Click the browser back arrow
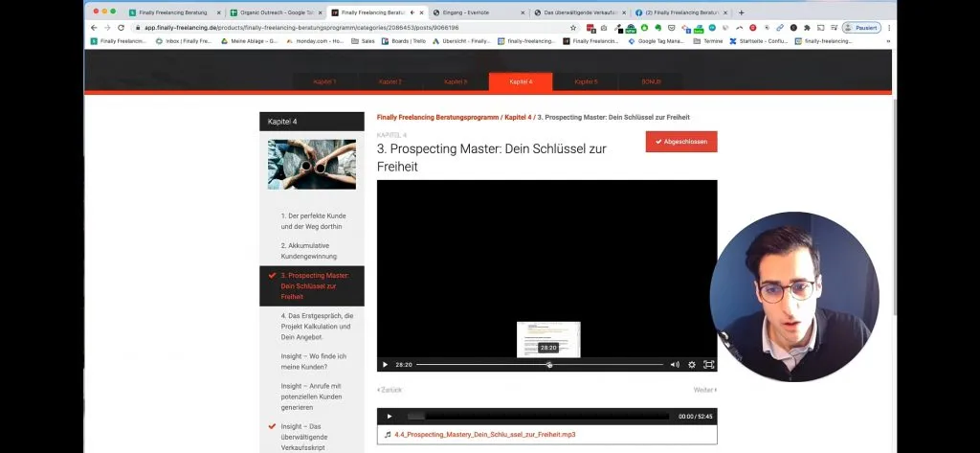 click(94, 28)
